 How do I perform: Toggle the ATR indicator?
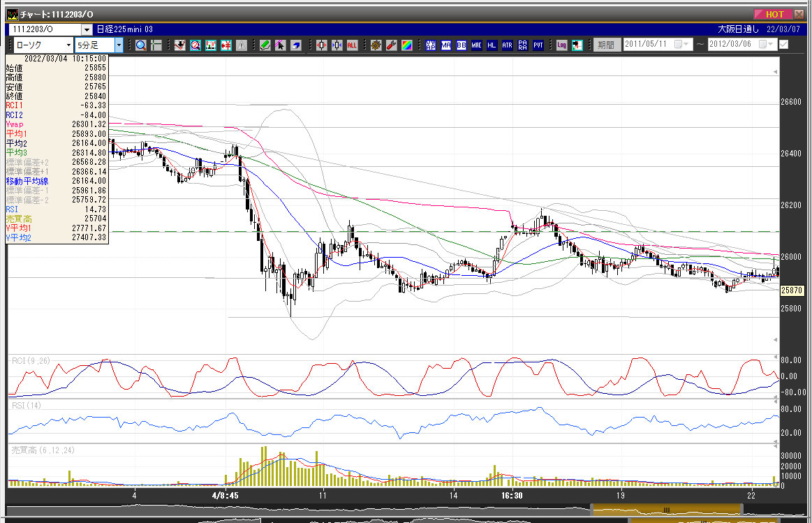click(x=508, y=45)
